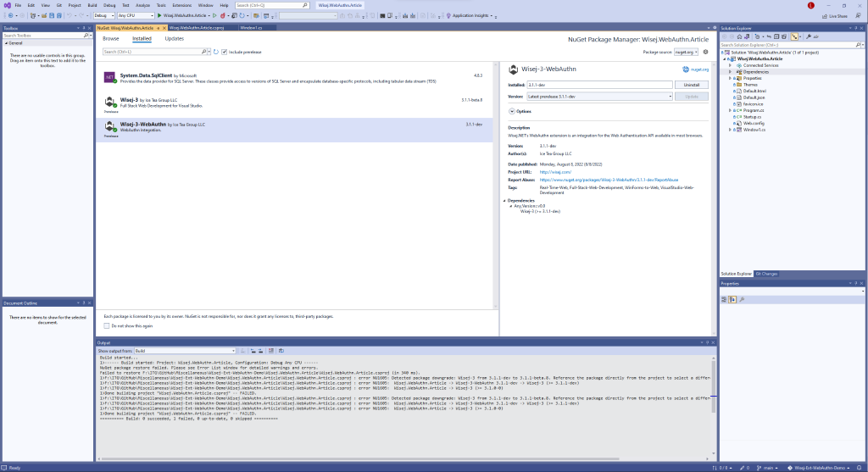868x472 pixels.
Task: Open the wisej.com project URL link
Action: 555,172
